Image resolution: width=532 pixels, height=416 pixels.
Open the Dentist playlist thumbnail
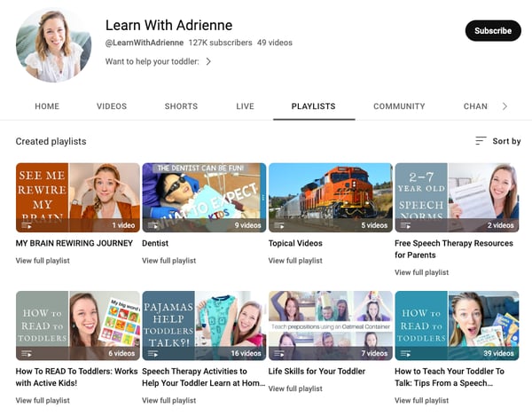(x=204, y=198)
